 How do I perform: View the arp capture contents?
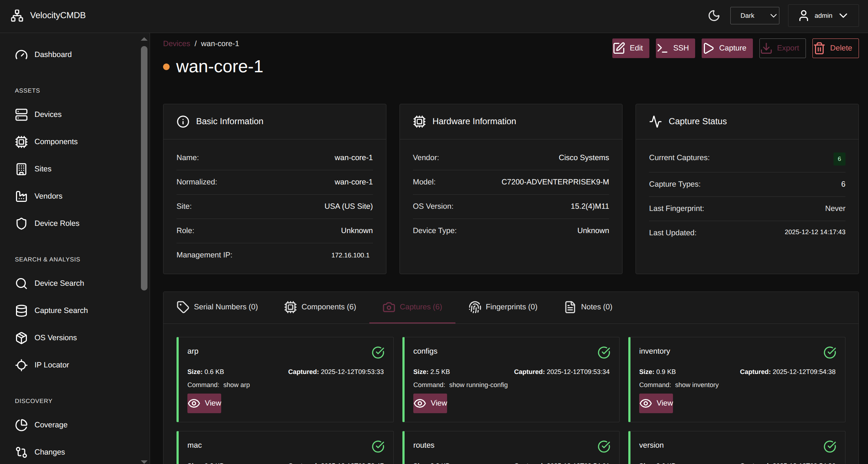coord(204,403)
